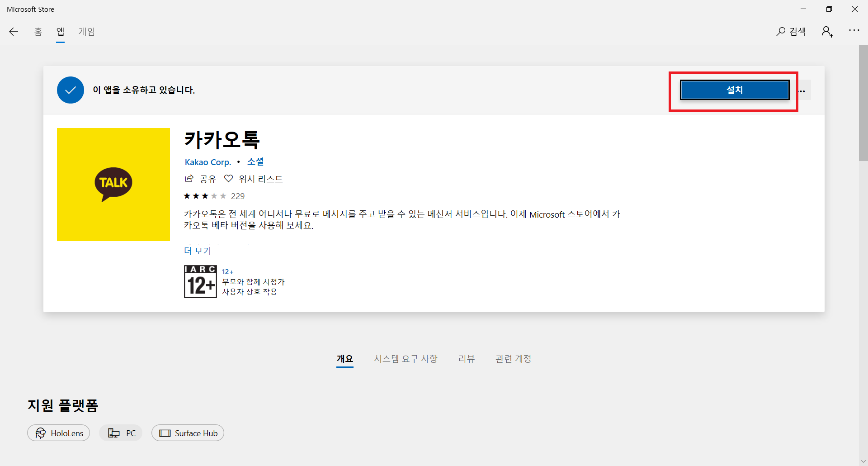
Task: Go back with the arrow icon
Action: tap(14, 32)
